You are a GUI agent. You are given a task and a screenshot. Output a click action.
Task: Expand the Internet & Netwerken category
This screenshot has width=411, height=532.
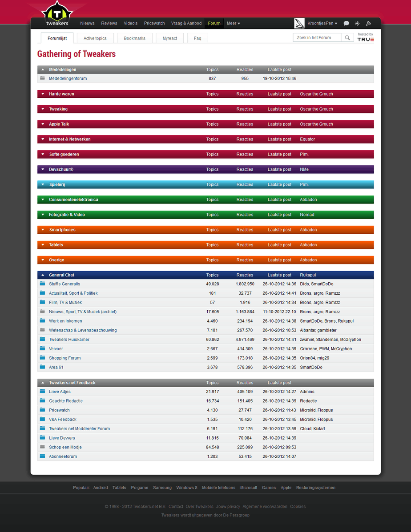click(x=43, y=139)
